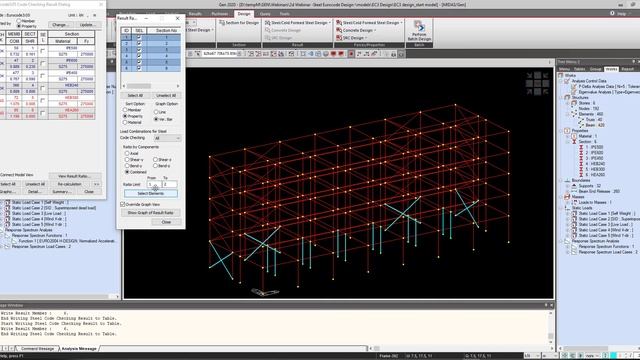Collapse Response Spectrum Analysis in right tree
This screenshot has height=360, width=640.
(561, 241)
